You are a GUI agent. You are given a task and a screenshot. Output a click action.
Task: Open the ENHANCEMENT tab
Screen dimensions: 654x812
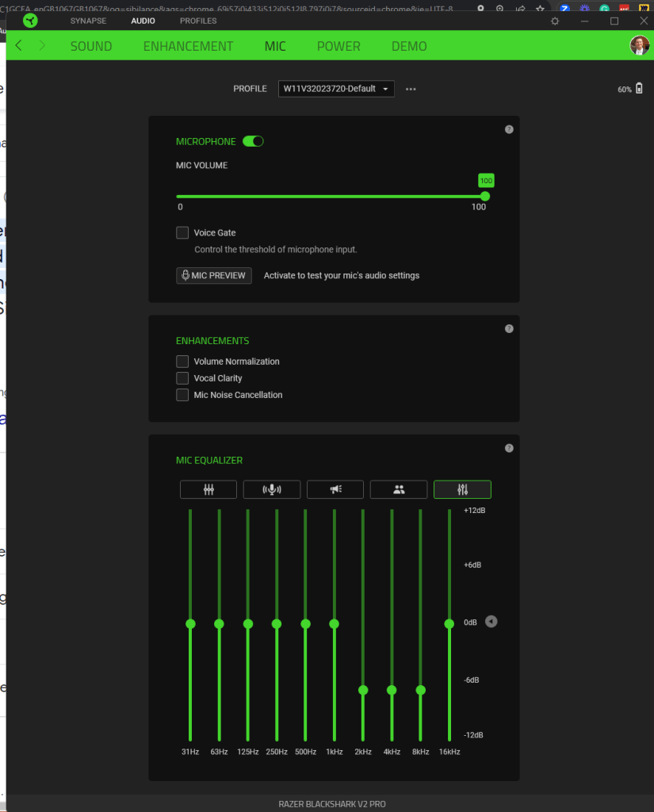[188, 46]
